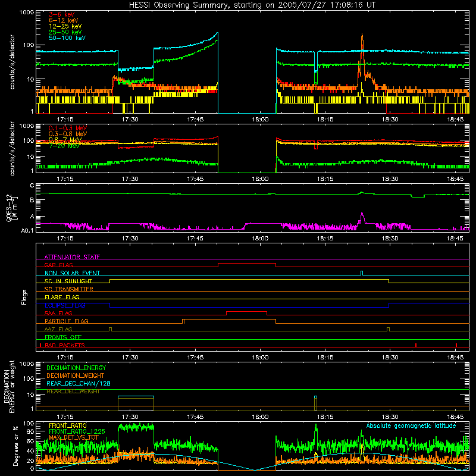The width and height of the screenshot is (476, 476).
Task: Click the REAR_DEC_CHAN/128 legend label
Action: point(79,383)
